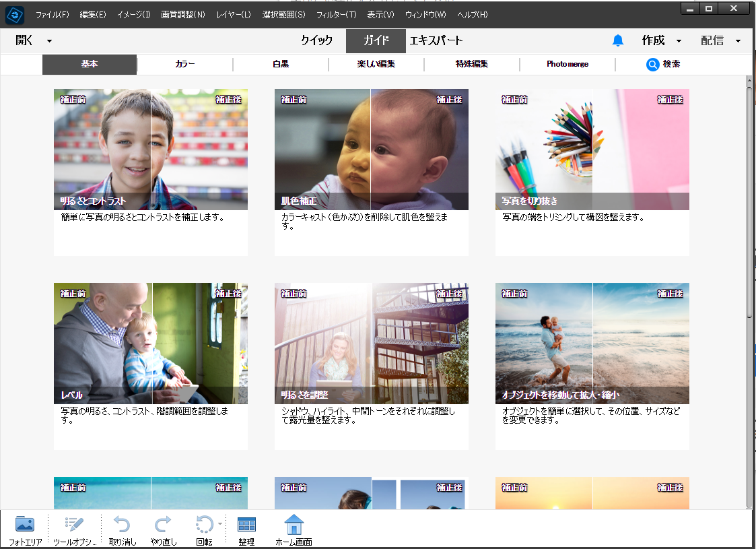
Task: Open the notifications bell icon
Action: 617,40
